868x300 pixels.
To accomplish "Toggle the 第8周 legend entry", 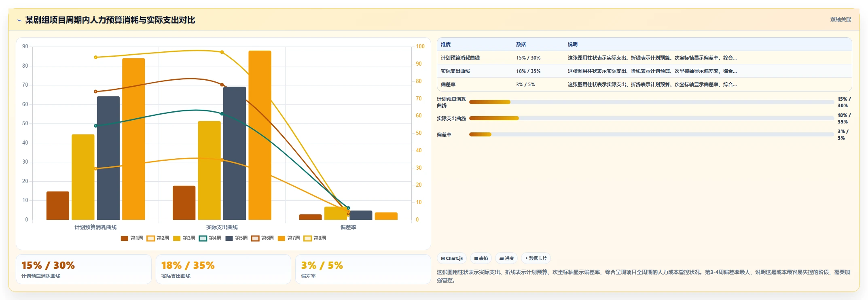I will click(x=315, y=238).
